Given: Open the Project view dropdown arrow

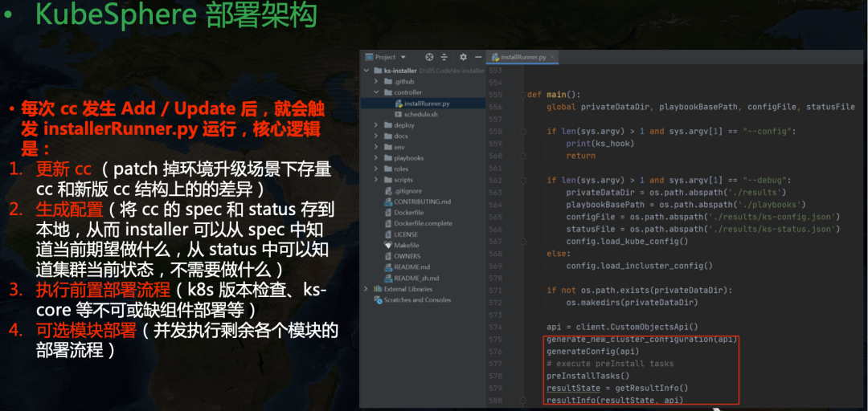Looking at the screenshot, I should (x=403, y=57).
